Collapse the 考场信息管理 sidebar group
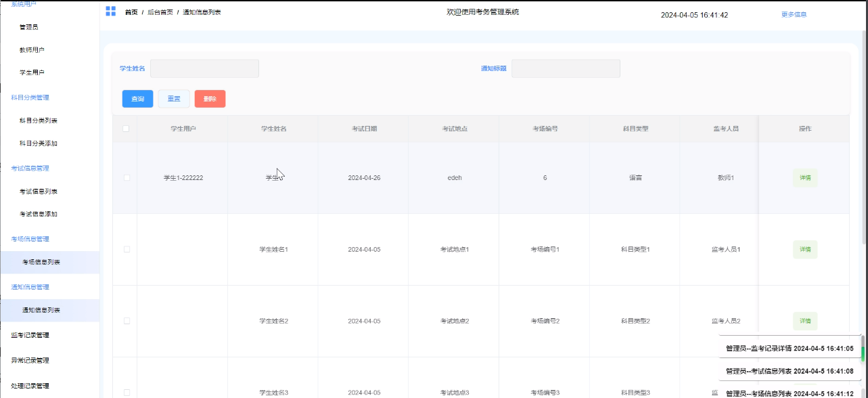This screenshot has width=868, height=398. (30, 239)
